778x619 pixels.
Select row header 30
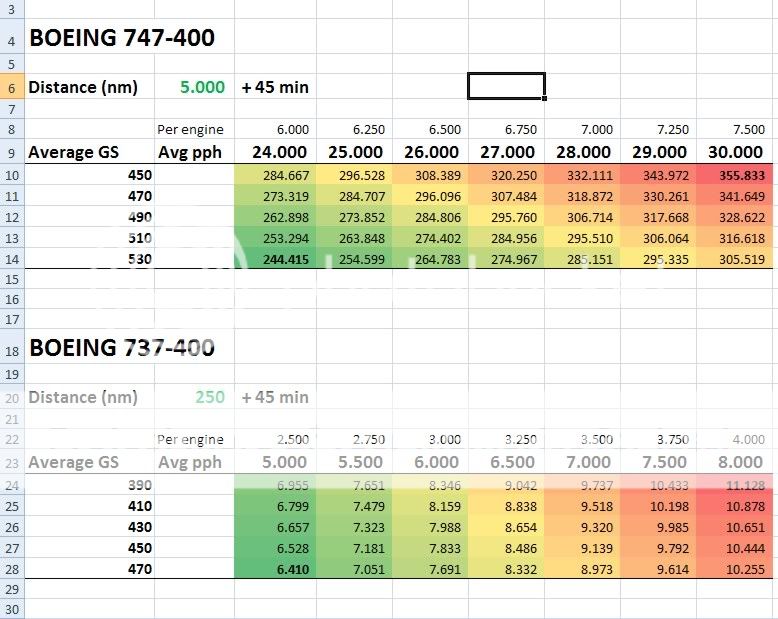pos(12,610)
